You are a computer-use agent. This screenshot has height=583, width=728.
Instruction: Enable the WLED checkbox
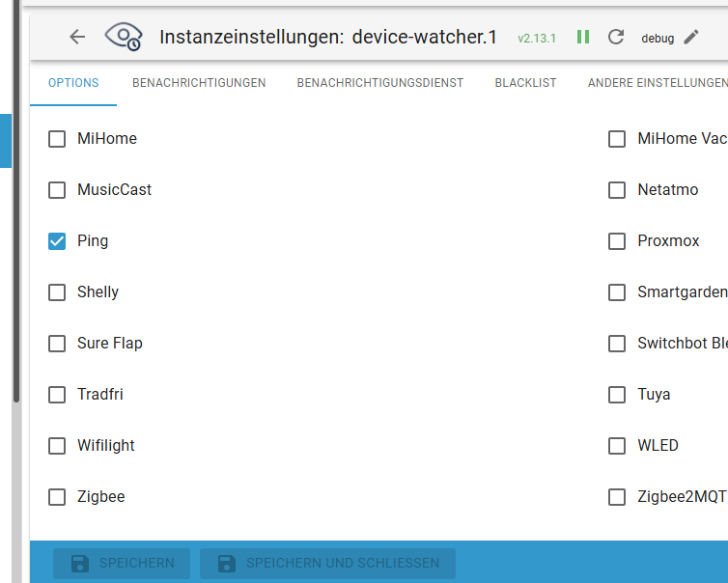[617, 446]
